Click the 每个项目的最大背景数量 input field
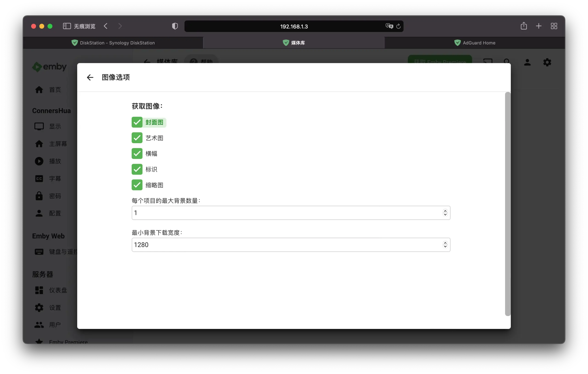Image resolution: width=588 pixels, height=374 pixels. (291, 213)
